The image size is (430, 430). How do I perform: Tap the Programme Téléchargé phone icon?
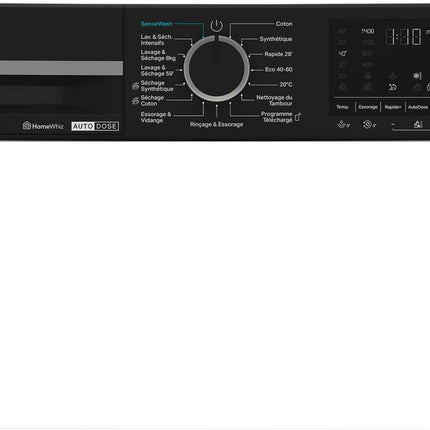click(298, 117)
